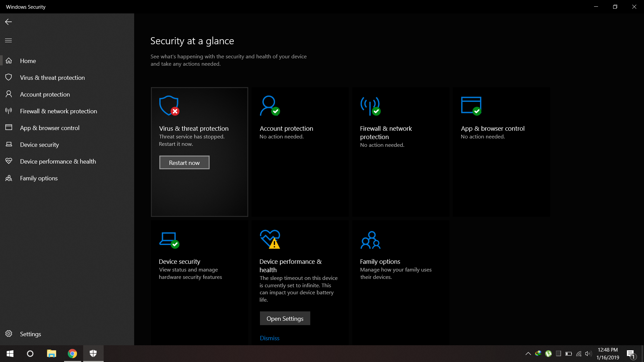Open File Explorer from the taskbar

click(51, 354)
